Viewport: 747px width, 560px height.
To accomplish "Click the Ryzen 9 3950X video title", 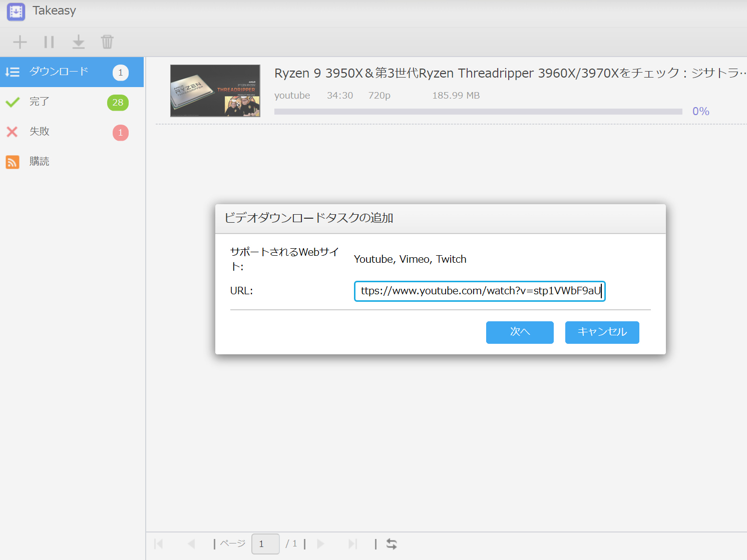I will coord(510,73).
